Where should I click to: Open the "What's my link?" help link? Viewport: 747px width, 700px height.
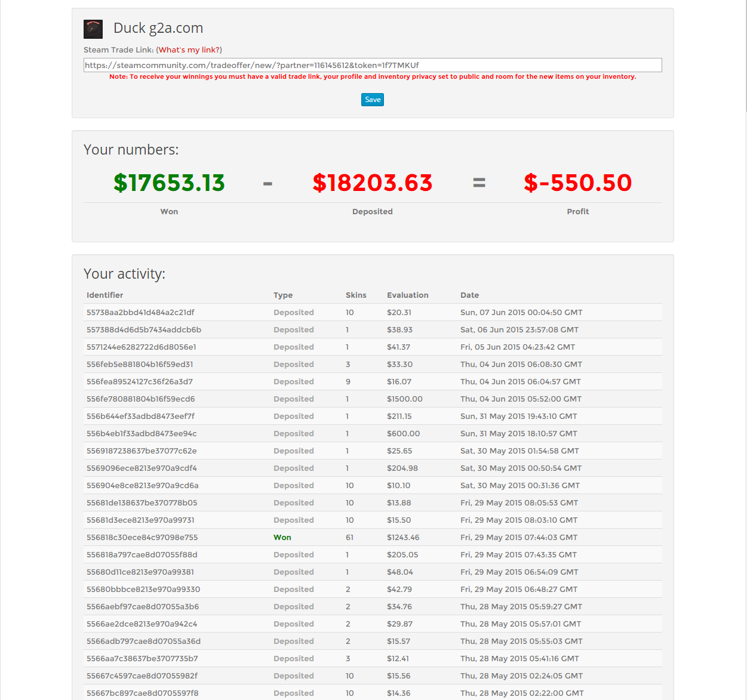189,50
